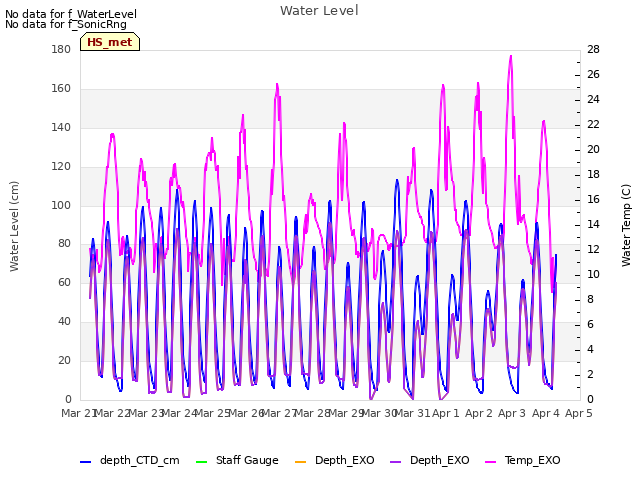This screenshot has width=640, height=480.
Task: Click the 18 tick on right axis
Action: (593, 174)
